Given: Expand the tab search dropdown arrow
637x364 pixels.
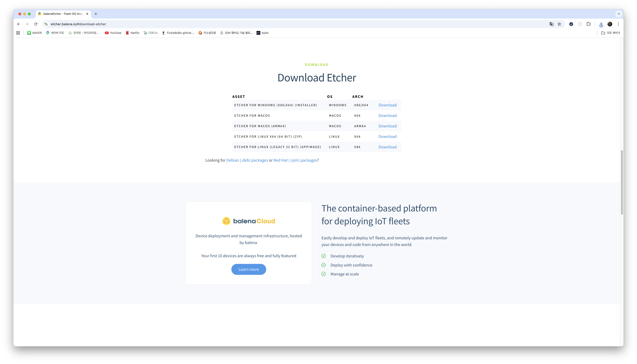Looking at the screenshot, I should (619, 14).
